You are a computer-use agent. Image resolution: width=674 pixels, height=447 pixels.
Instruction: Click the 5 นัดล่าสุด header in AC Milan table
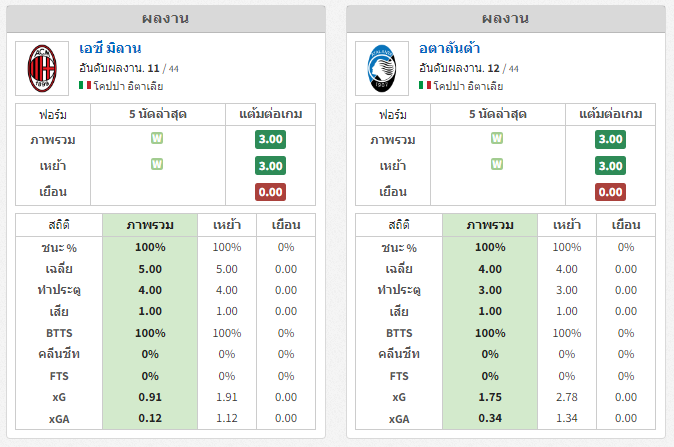[x=158, y=114]
